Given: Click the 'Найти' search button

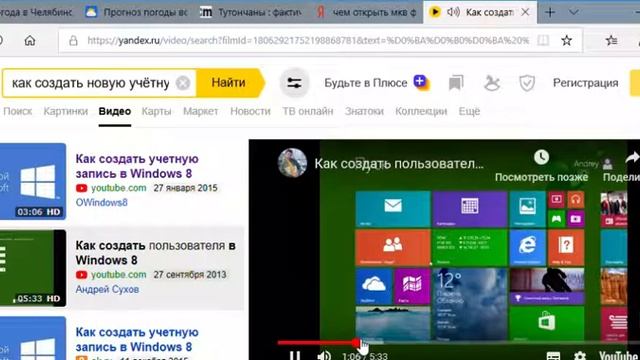Looking at the screenshot, I should [229, 83].
